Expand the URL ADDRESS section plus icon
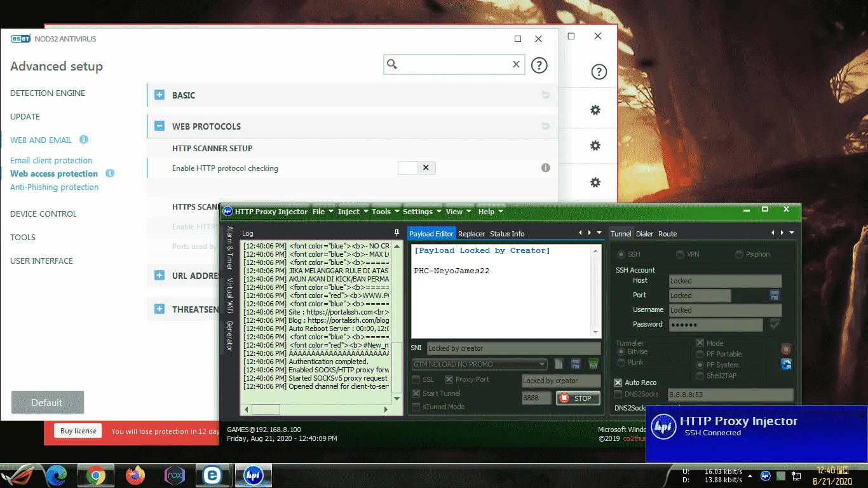This screenshot has width=868, height=488. 159,276
